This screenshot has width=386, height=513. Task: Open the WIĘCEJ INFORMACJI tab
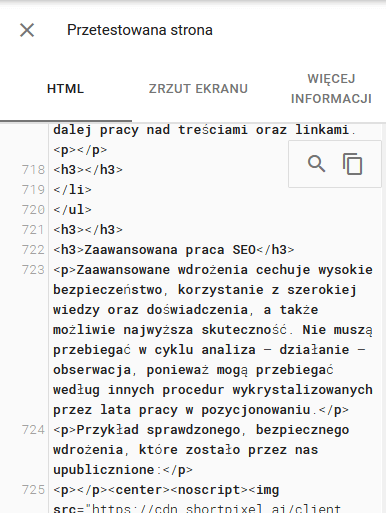[331, 89]
